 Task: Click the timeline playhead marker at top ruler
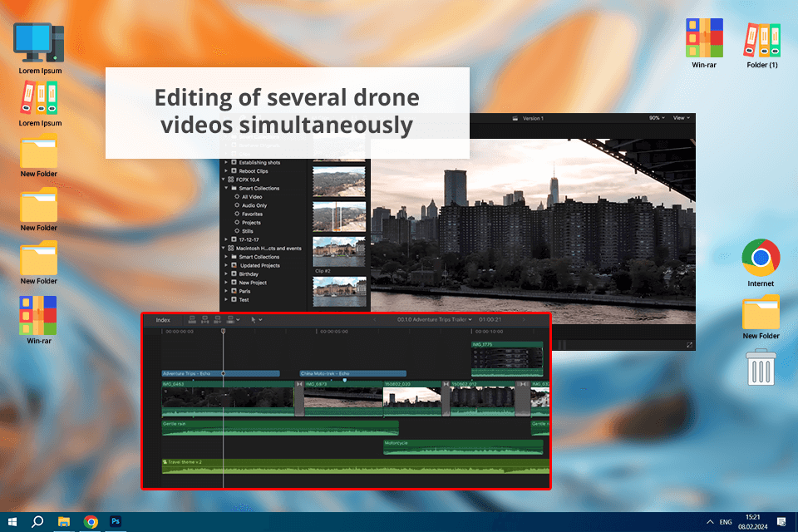click(x=223, y=332)
